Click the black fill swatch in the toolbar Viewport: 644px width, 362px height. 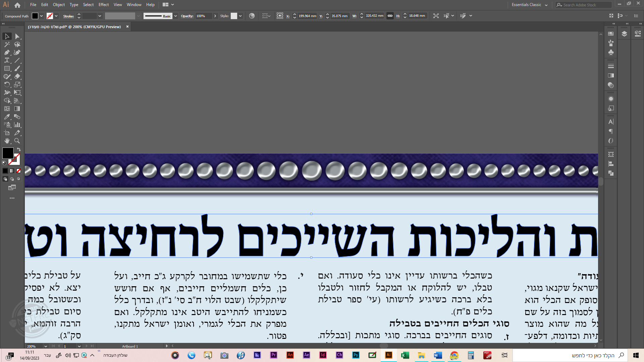[x=8, y=154]
